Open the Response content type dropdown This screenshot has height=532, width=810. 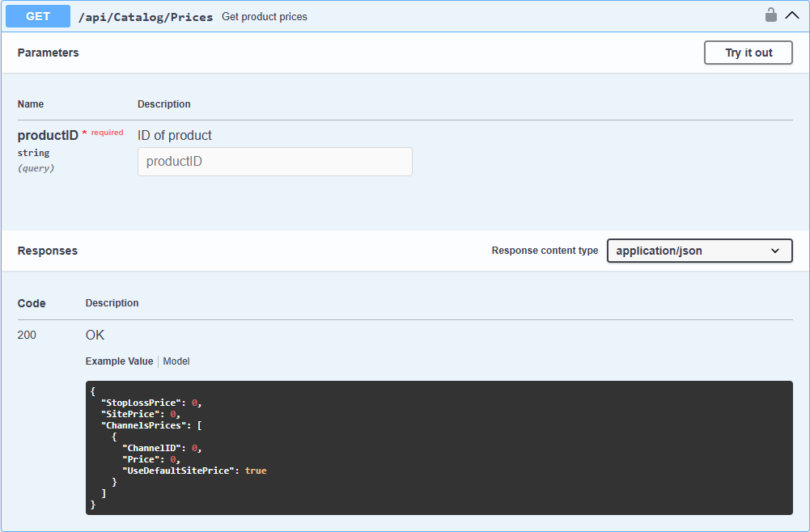pyautogui.click(x=699, y=251)
